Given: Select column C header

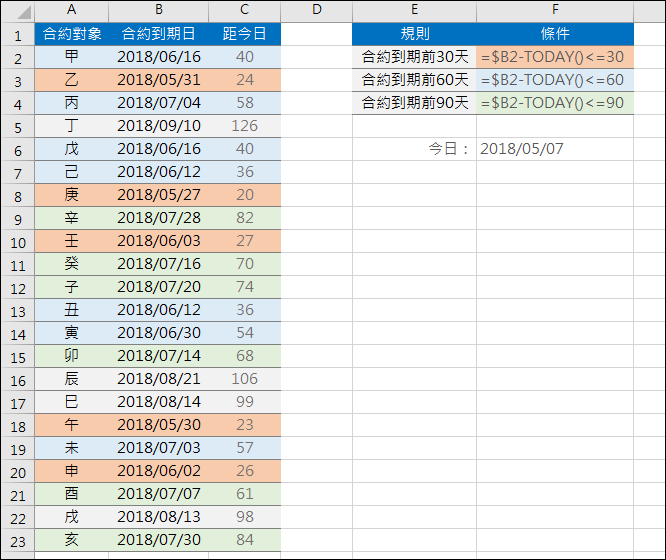Looking at the screenshot, I should (245, 10).
